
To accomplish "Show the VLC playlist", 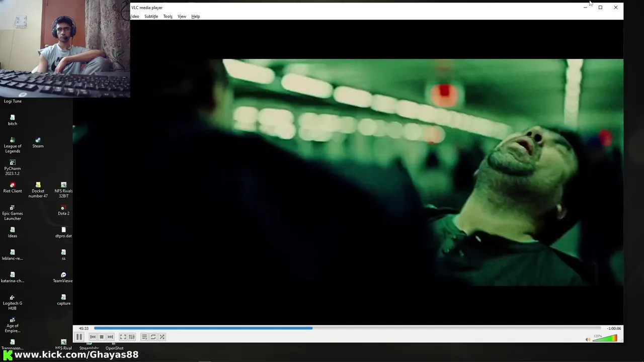I will (x=144, y=337).
